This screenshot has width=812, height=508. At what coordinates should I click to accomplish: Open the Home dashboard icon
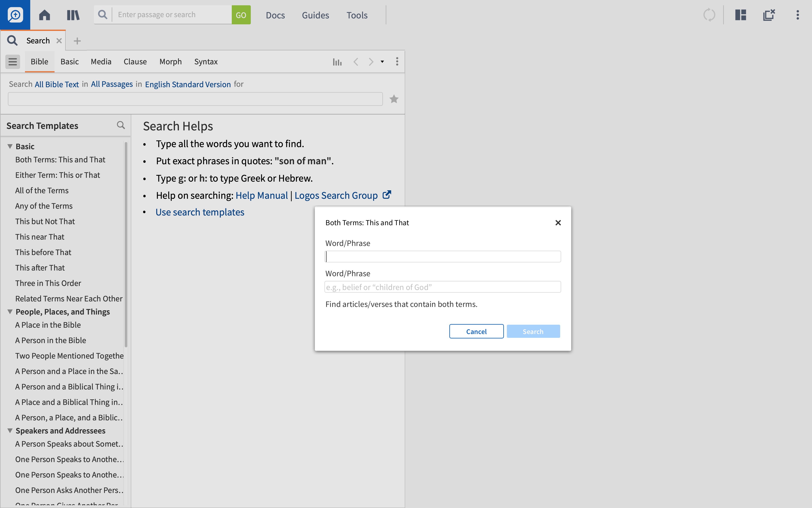44,15
